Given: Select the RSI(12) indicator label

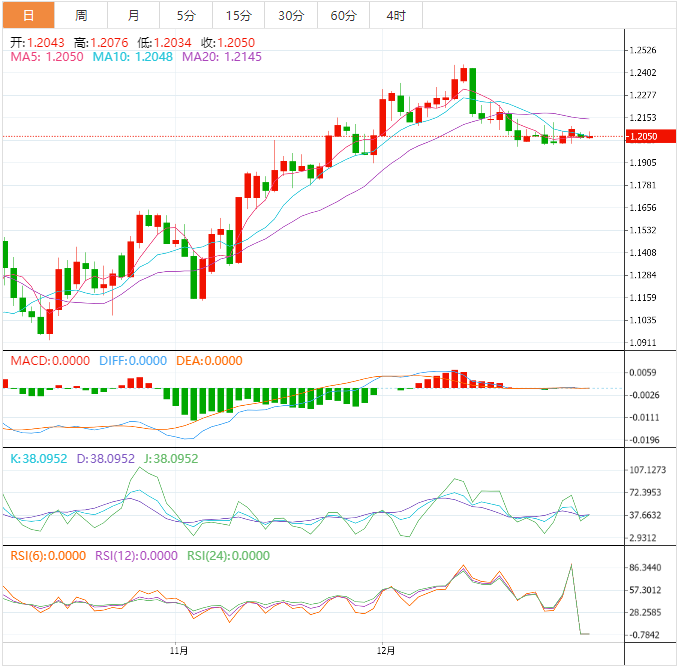Looking at the screenshot, I should point(136,556).
